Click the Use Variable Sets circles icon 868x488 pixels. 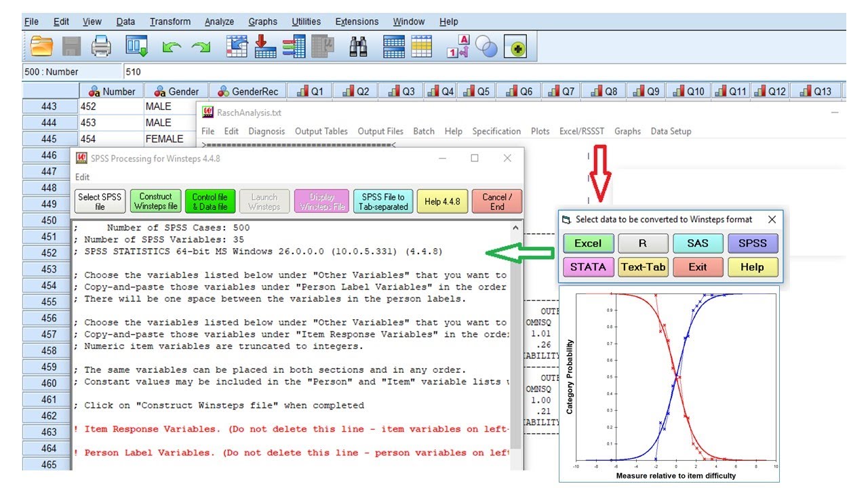pos(486,47)
